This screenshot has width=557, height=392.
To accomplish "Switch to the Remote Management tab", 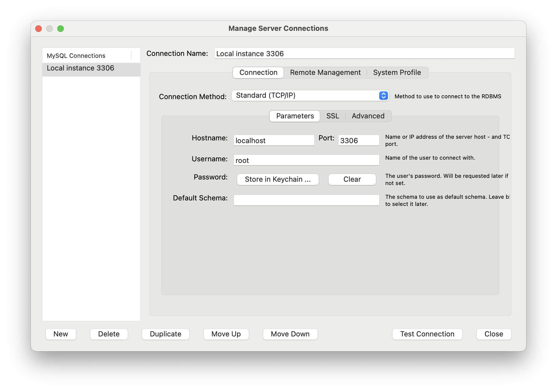I will point(325,72).
